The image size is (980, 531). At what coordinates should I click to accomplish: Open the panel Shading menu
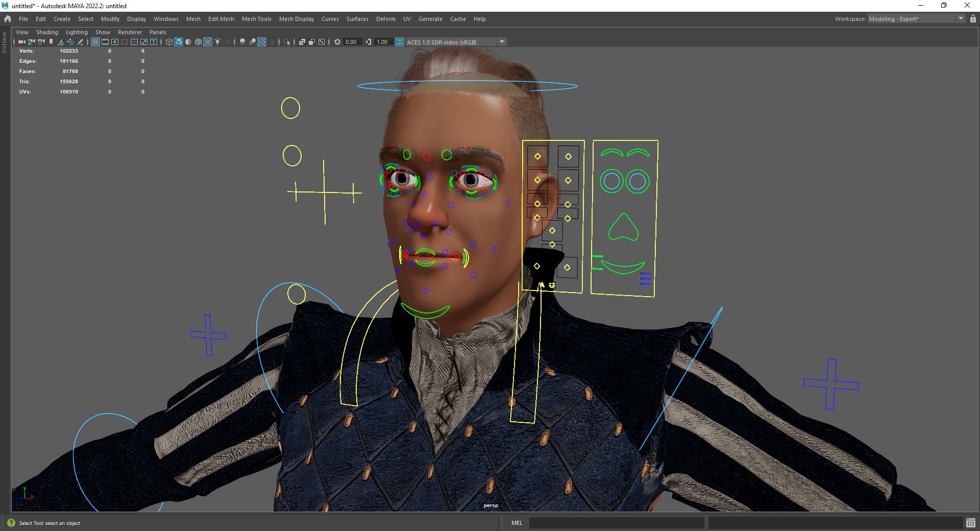pos(47,32)
